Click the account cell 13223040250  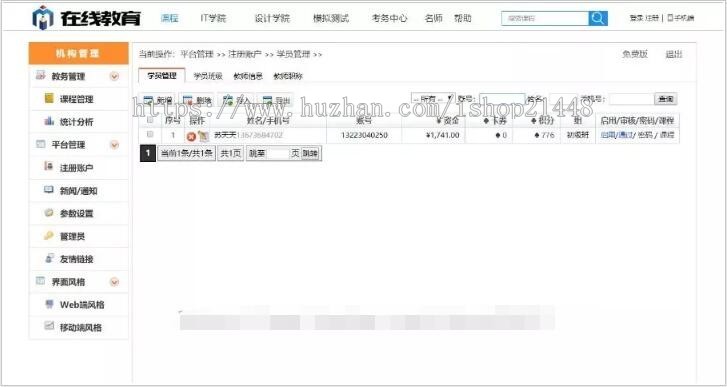tap(364, 135)
